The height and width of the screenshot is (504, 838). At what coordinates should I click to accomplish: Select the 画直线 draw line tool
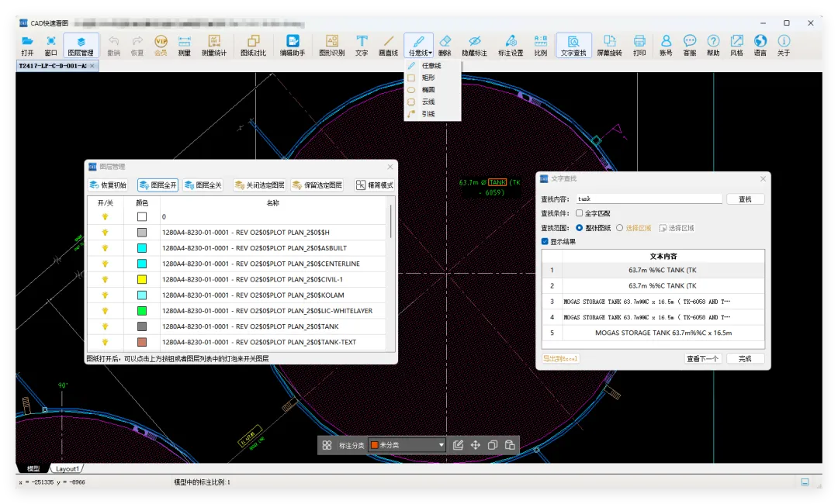click(x=389, y=46)
